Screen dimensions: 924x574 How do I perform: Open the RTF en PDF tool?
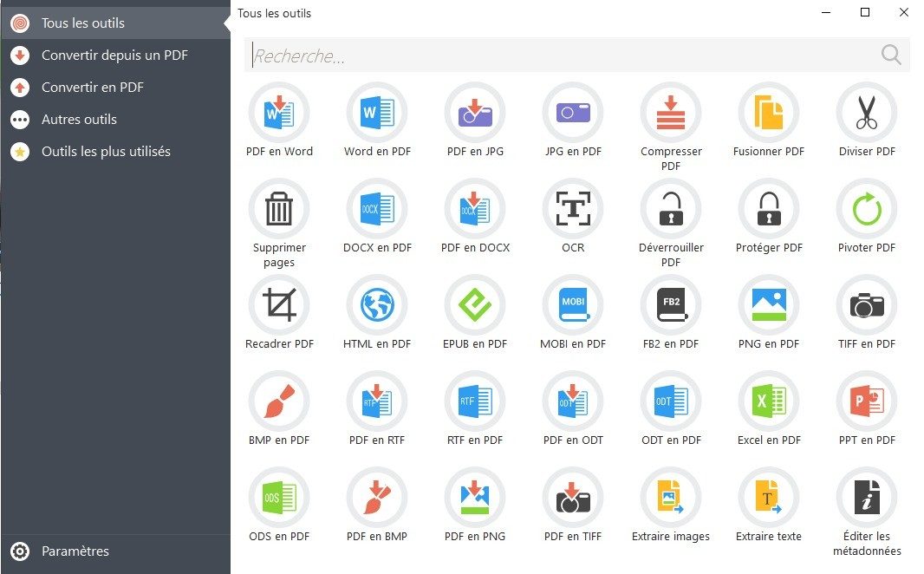475,401
